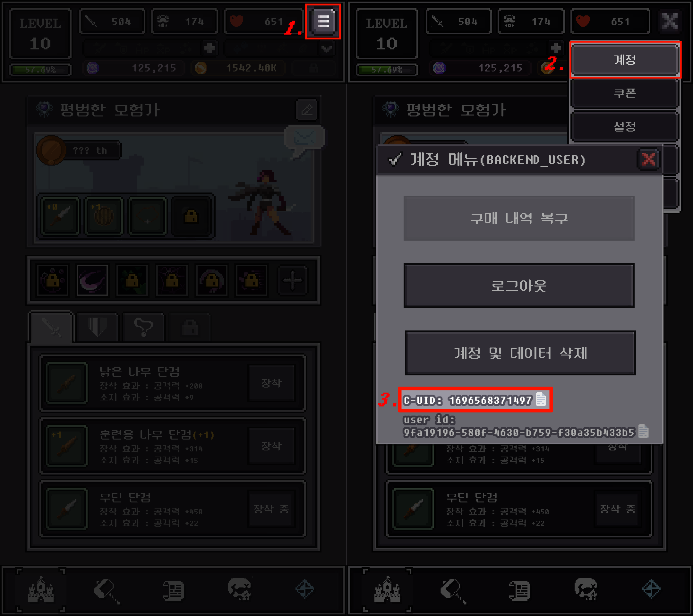
Task: Click the green 57.69% experience bar on the left
Action: (40, 70)
